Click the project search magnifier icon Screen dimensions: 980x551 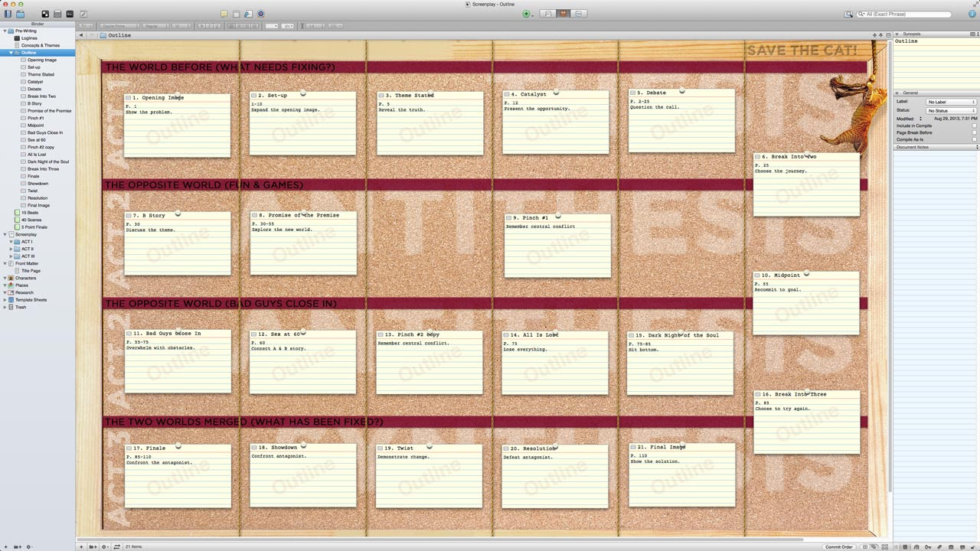coord(848,14)
